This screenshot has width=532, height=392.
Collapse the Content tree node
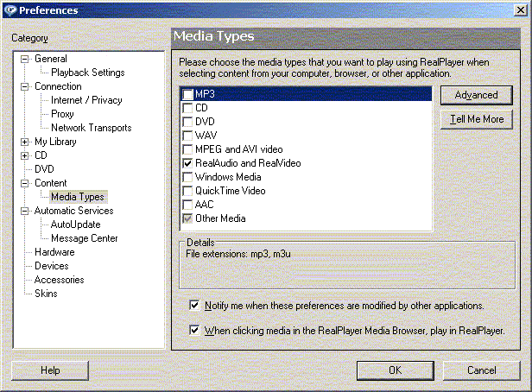[24, 183]
